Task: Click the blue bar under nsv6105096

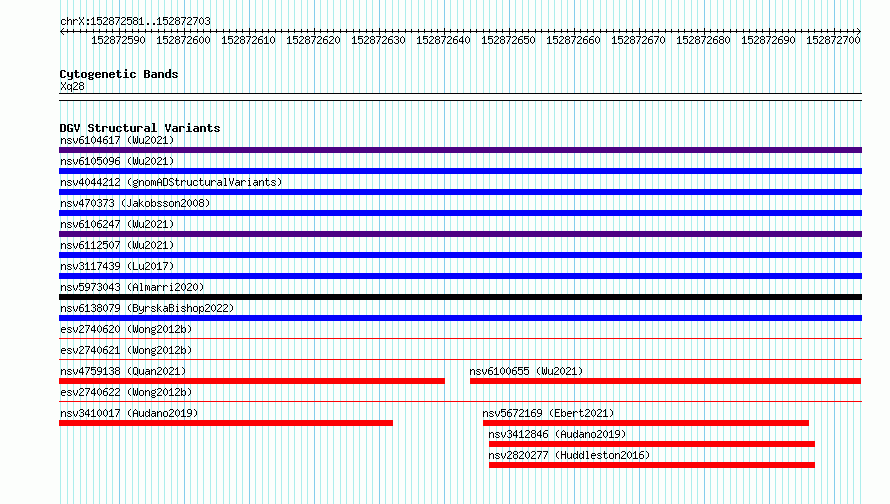Action: point(460,171)
